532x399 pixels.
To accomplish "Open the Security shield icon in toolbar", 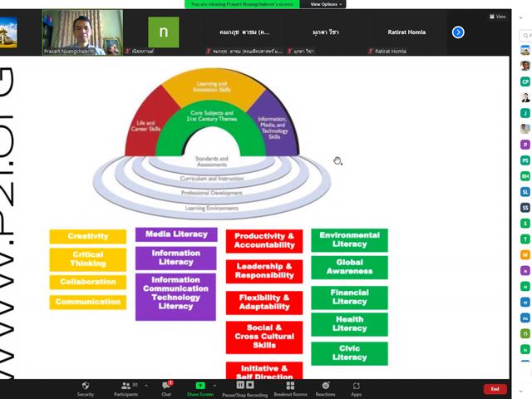I will [x=86, y=386].
